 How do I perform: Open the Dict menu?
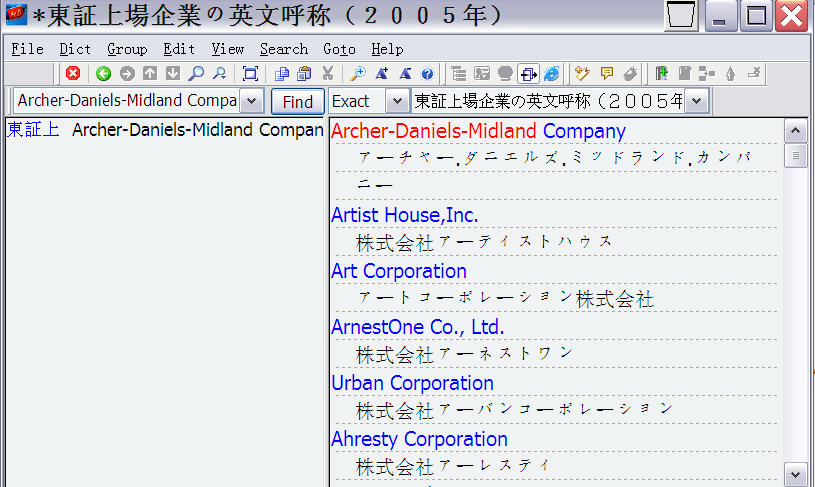[x=75, y=49]
